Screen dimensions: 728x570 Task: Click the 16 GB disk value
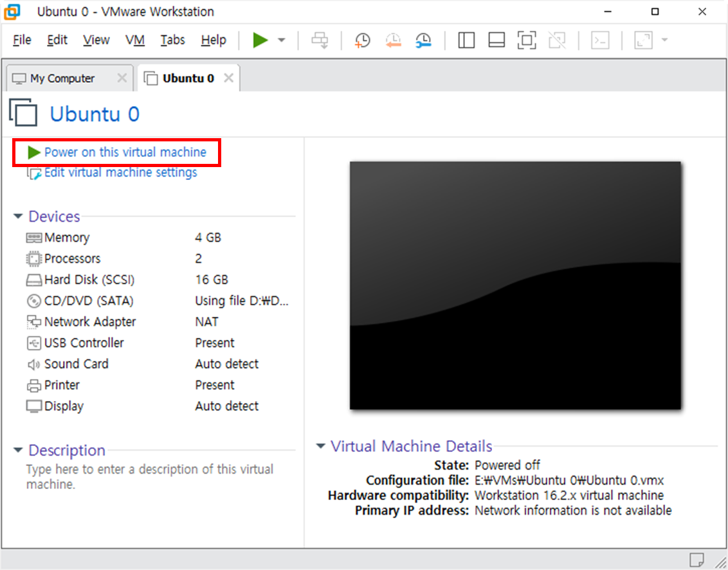(212, 280)
